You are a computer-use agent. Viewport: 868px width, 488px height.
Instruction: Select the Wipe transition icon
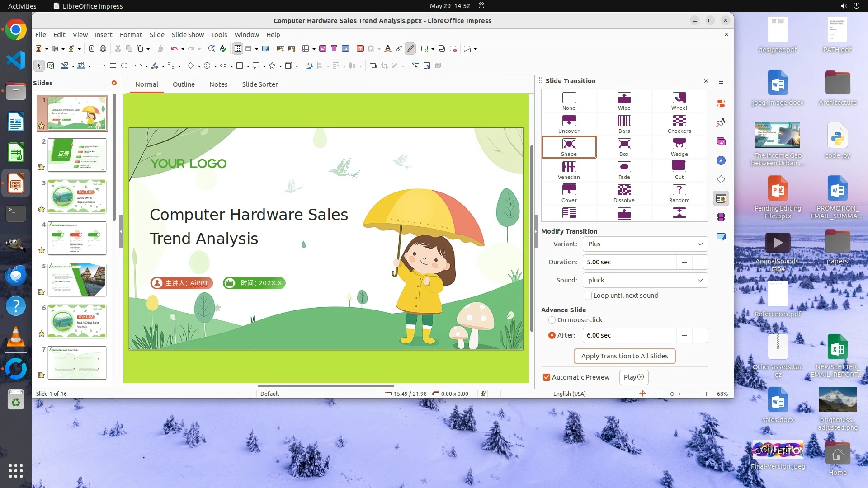[x=624, y=98]
